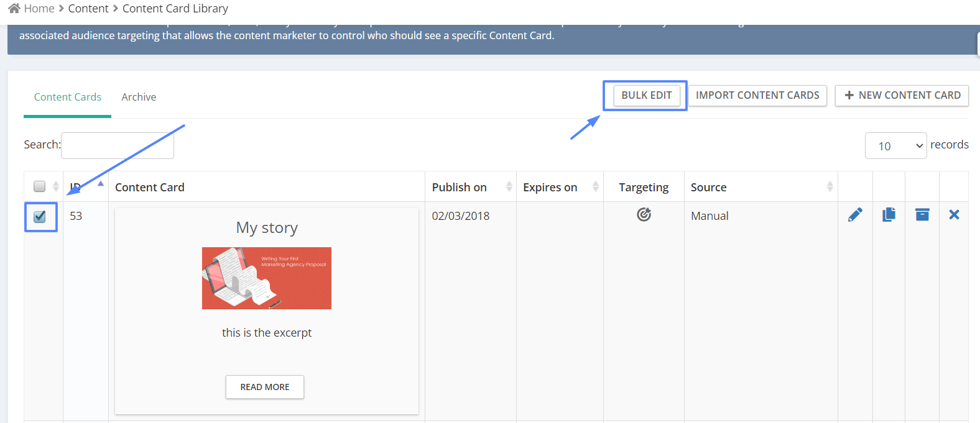Uncheck the checkbox for row 53

coord(40,216)
